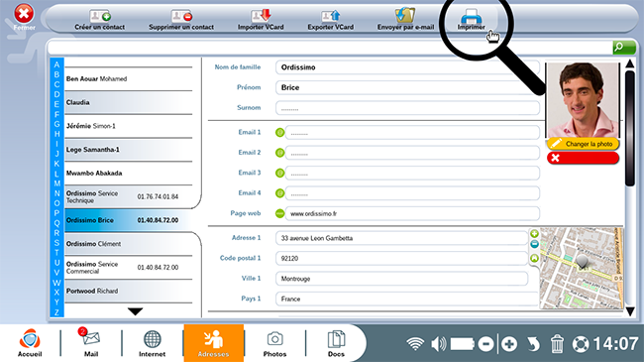The image size is (644, 362).
Task: Zoom out the map with blue minus
Action: [534, 244]
